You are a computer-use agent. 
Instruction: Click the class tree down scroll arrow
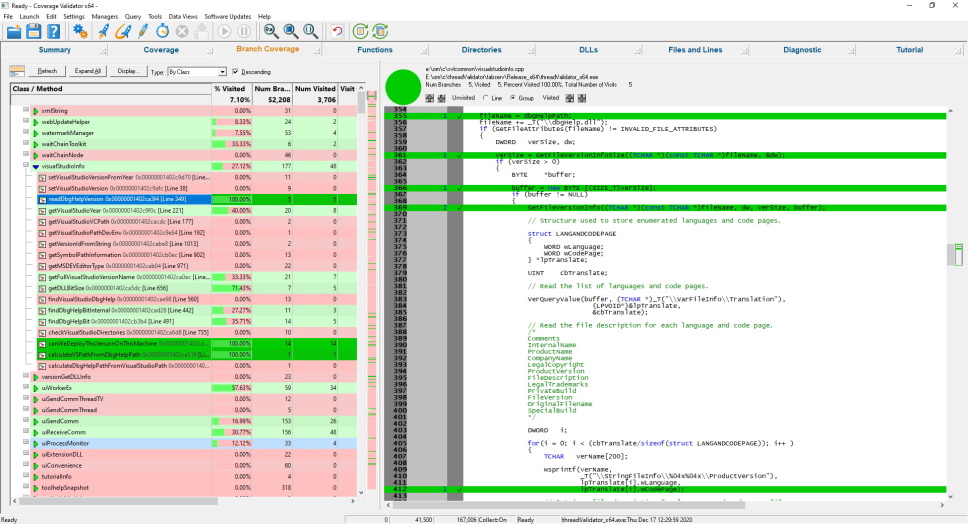tap(361, 493)
